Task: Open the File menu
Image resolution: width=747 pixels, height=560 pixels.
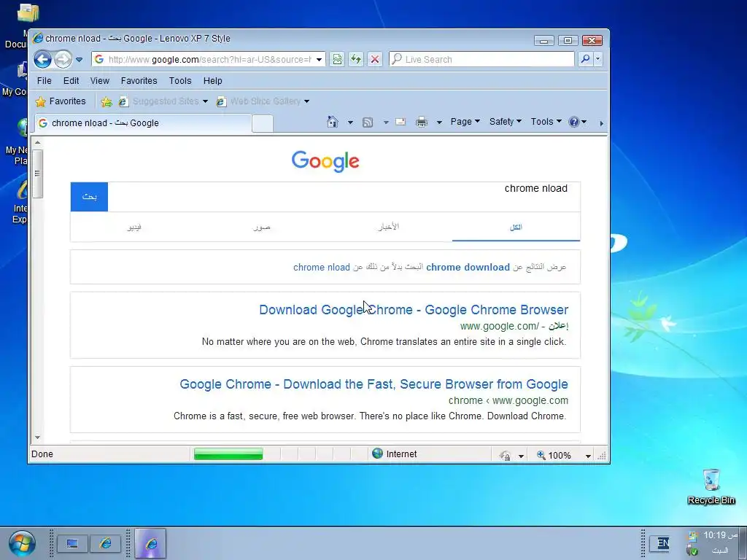Action: tap(44, 81)
